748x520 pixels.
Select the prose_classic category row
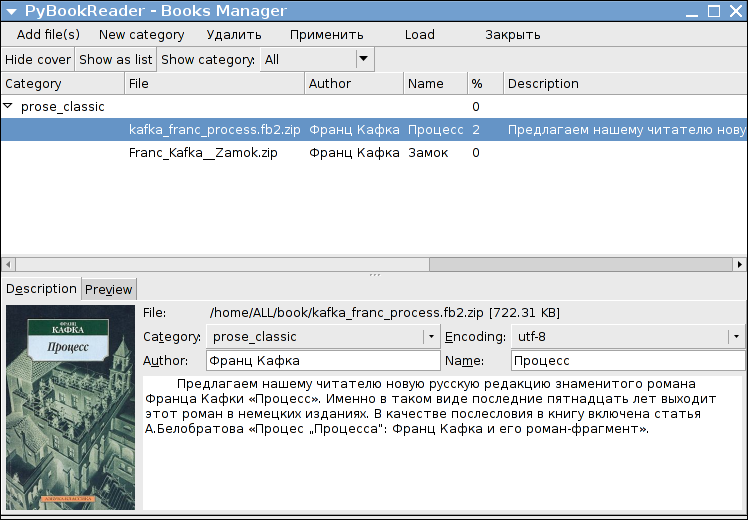[x=374, y=106]
